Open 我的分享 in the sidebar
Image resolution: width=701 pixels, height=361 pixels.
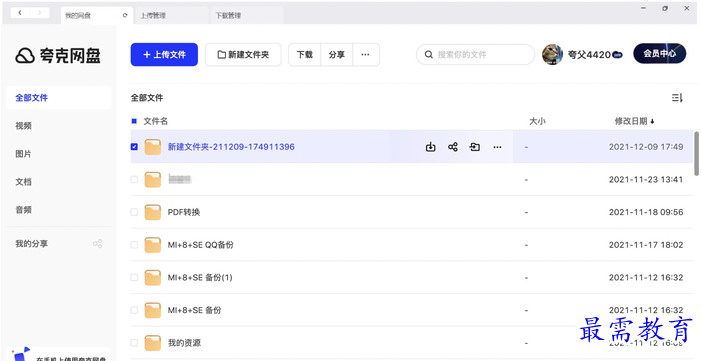31,244
